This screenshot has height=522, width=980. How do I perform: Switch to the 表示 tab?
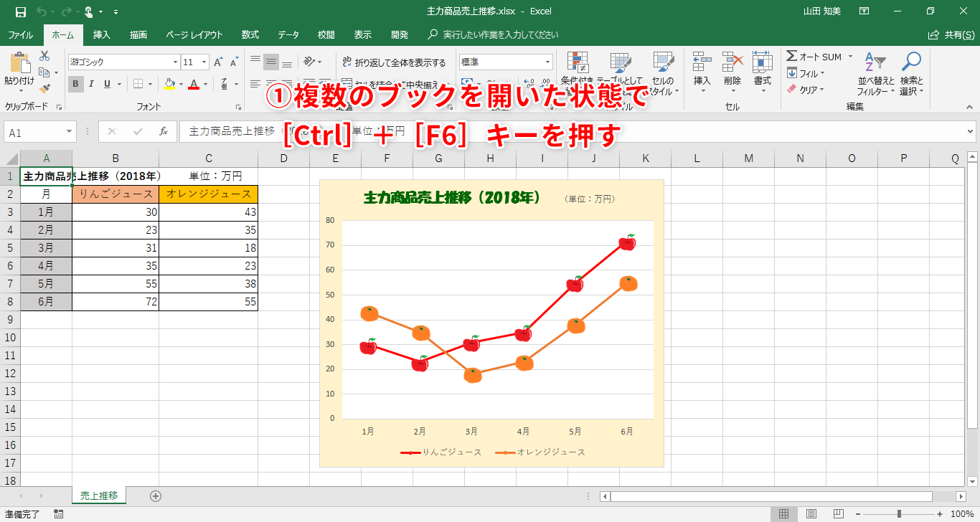tap(363, 34)
